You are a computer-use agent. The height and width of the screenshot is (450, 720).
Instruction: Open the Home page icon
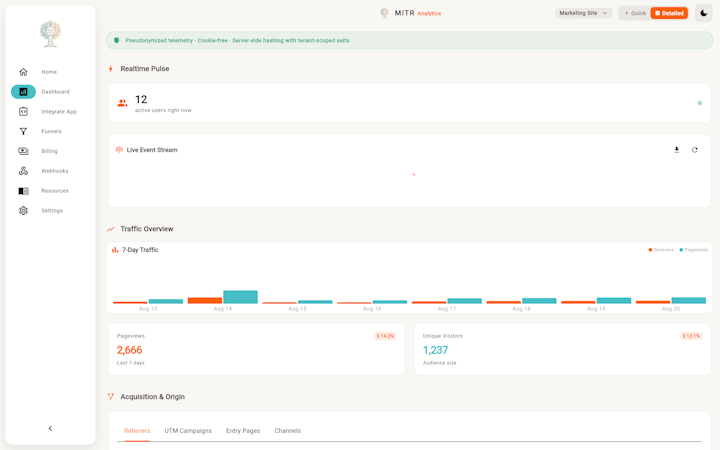[x=23, y=72]
